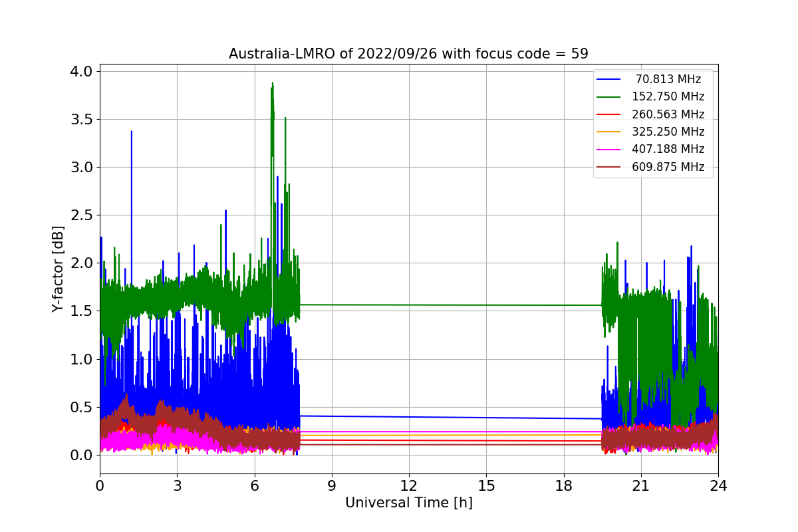
Task: Select the 260.563 MHz legend label
Action: (668, 114)
